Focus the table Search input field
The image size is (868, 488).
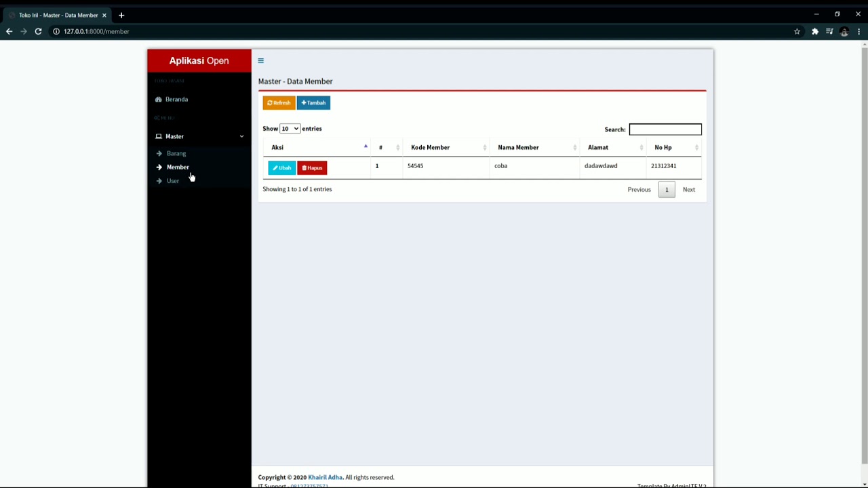click(x=665, y=129)
